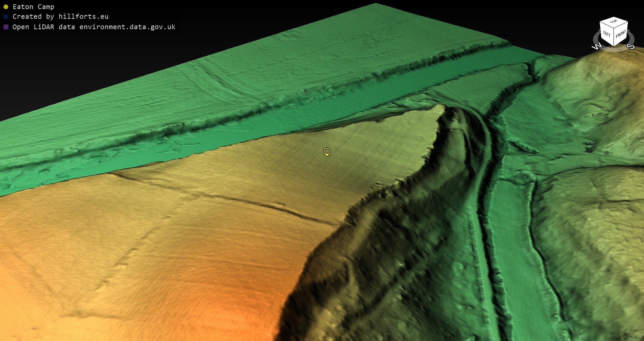Click the W compass letter
This screenshot has width=644, height=341.
[x=597, y=46]
